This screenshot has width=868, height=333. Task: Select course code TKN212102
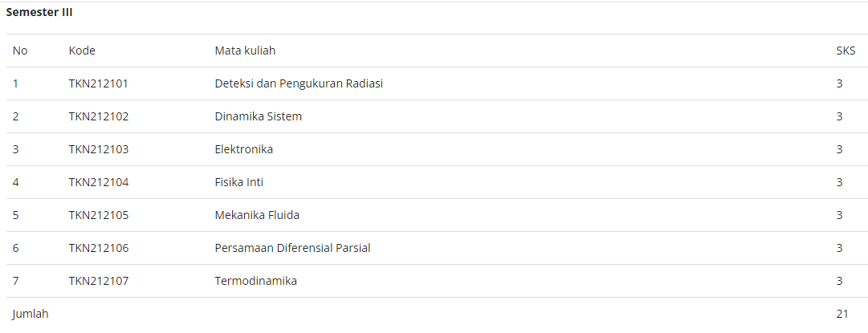click(99, 116)
